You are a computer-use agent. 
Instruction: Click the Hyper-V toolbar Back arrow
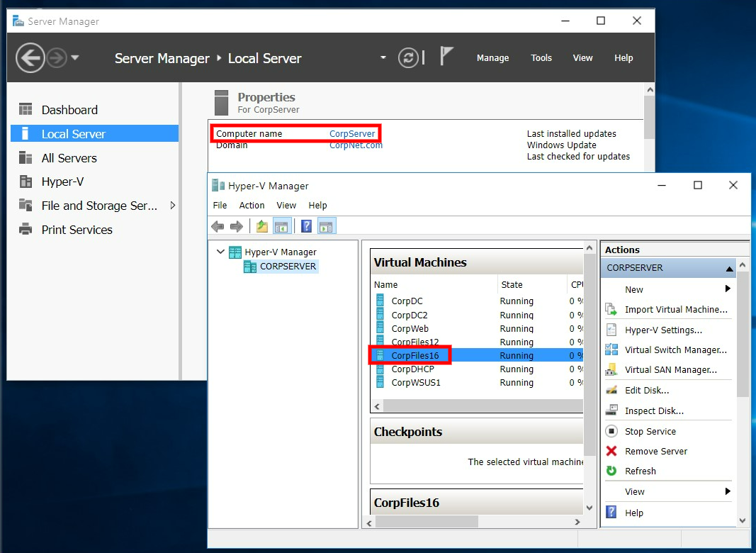coord(218,226)
